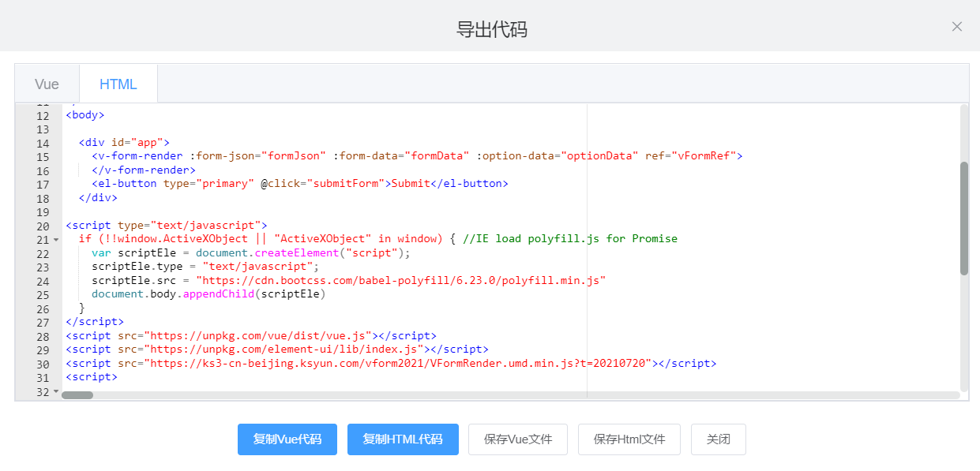Image resolution: width=980 pixels, height=471 pixels.
Task: Collapse the code fold at line 21
Action: tap(56, 239)
